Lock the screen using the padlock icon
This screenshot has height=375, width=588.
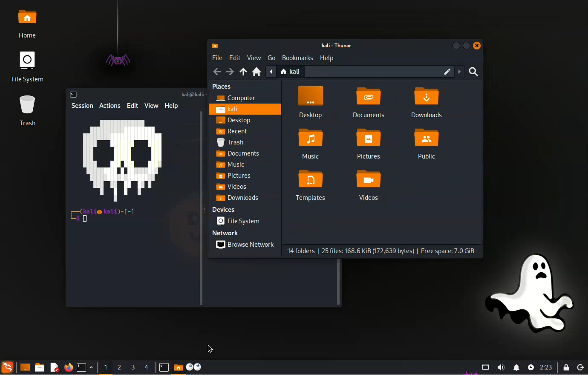point(566,367)
